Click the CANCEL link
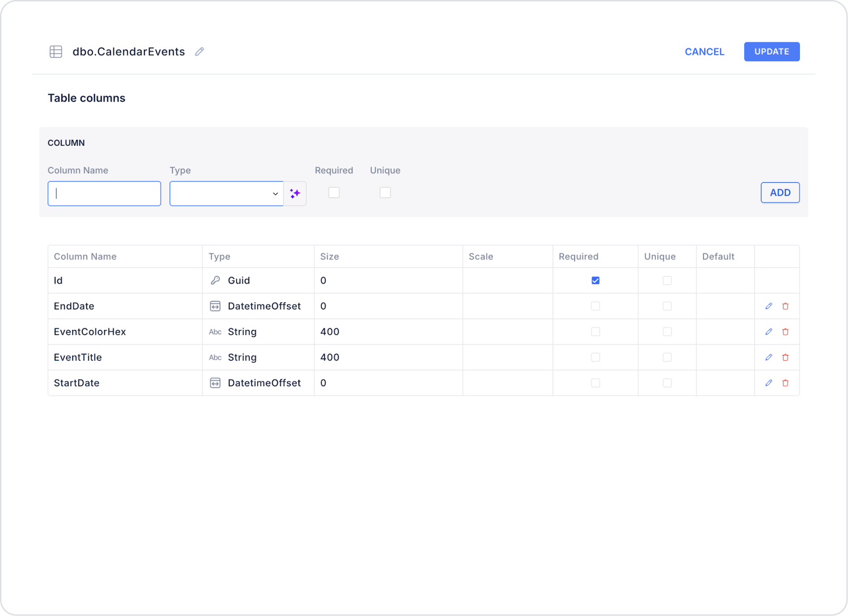The image size is (848, 616). tap(704, 52)
